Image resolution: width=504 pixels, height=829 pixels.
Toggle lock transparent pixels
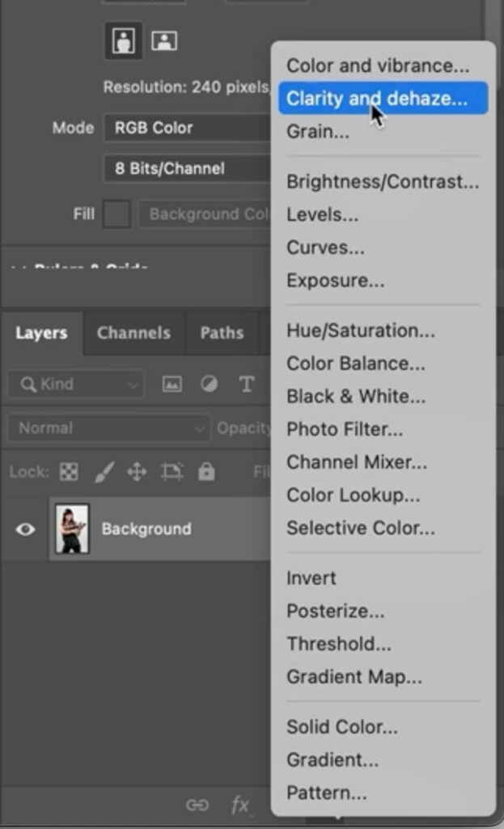(x=69, y=473)
